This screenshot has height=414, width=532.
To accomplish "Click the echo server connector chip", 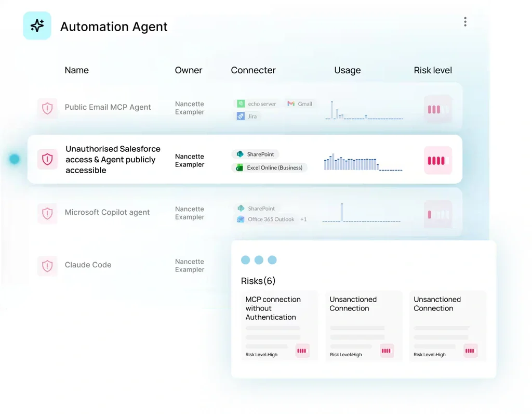I will click(257, 103).
